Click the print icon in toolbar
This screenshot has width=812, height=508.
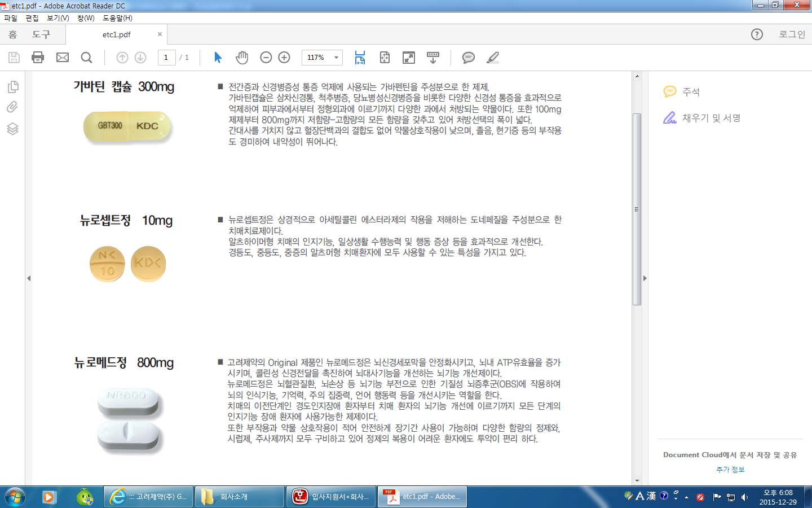[x=38, y=58]
